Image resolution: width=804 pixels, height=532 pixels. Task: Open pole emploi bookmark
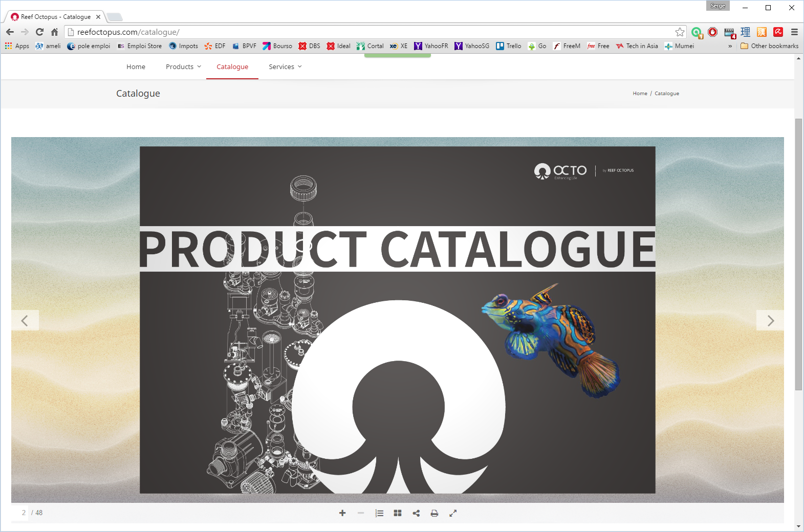pyautogui.click(x=89, y=46)
